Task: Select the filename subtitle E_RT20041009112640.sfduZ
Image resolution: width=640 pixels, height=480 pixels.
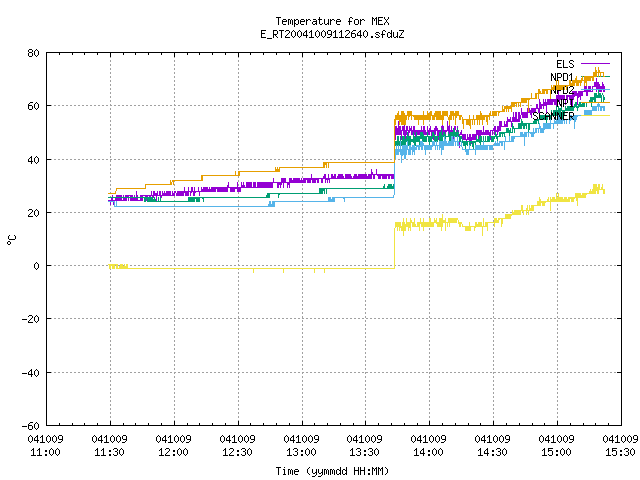Action: coord(332,34)
